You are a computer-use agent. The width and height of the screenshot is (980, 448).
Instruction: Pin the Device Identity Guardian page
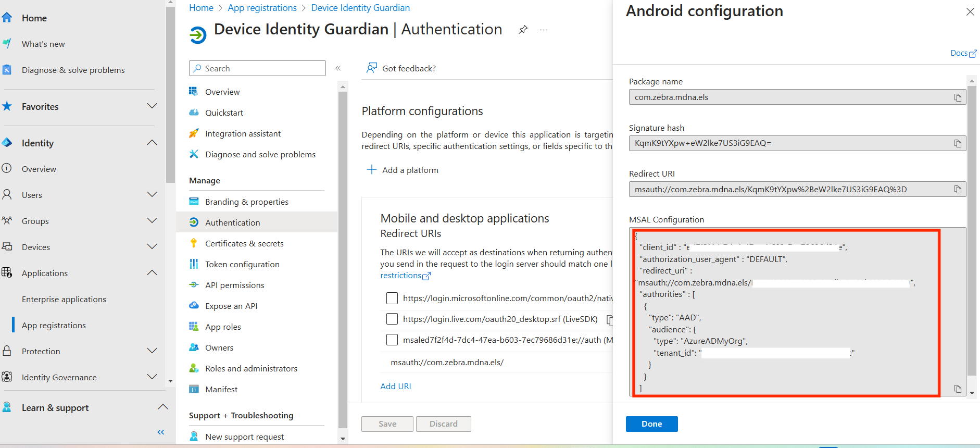click(523, 30)
